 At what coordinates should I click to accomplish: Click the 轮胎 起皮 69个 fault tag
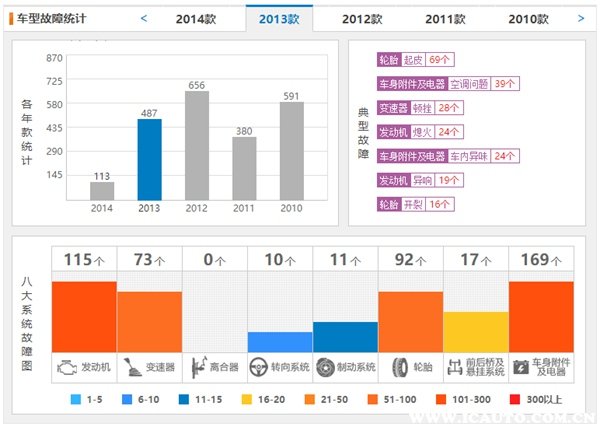[x=414, y=60]
